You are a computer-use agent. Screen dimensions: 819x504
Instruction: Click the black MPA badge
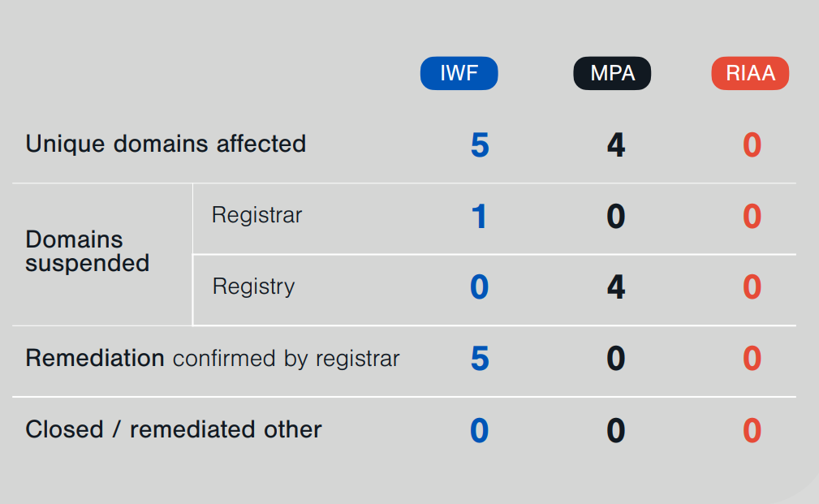click(612, 73)
